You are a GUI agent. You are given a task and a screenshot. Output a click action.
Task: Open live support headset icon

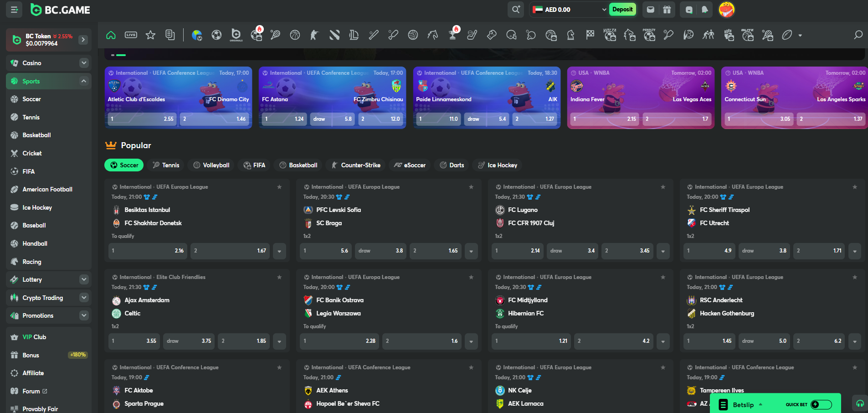pyautogui.click(x=860, y=403)
